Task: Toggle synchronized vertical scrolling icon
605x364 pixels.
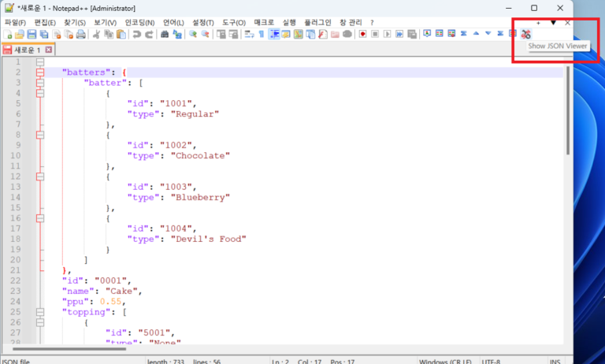Action: pos(221,35)
